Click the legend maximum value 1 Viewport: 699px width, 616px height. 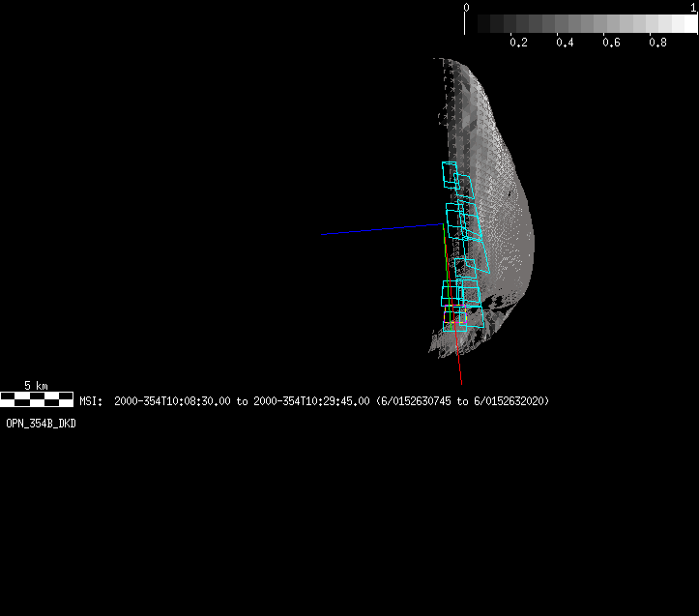click(693, 7)
